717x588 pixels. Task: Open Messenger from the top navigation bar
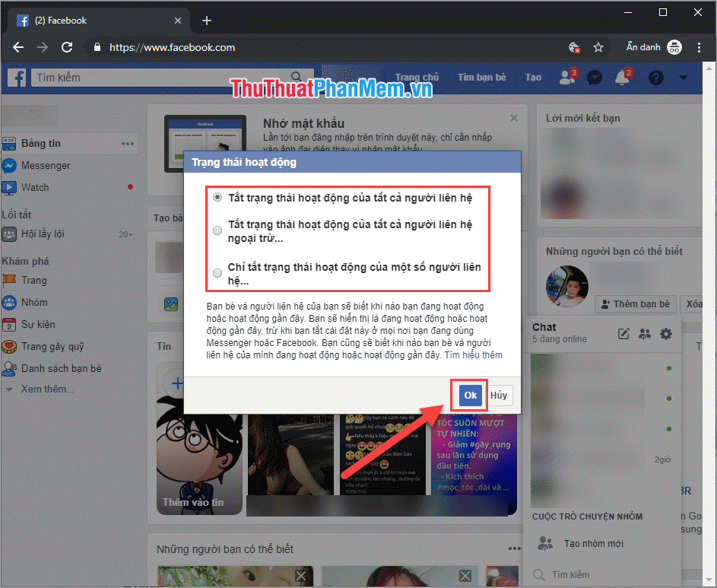coord(595,77)
